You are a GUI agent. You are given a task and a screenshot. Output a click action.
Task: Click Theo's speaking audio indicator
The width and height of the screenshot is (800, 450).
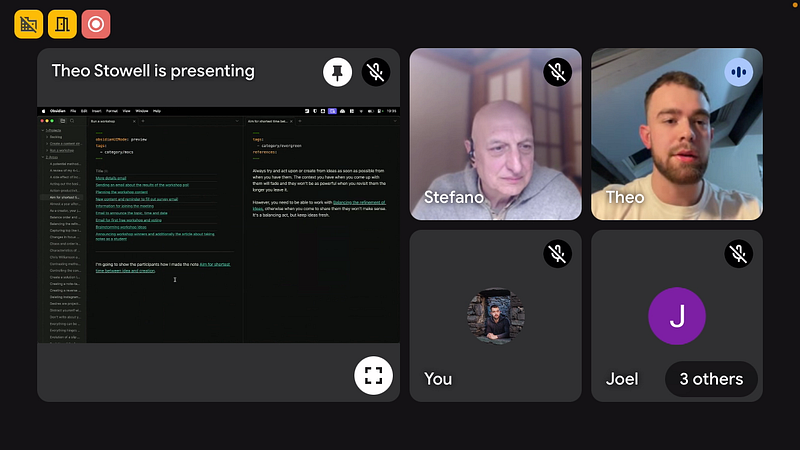click(x=738, y=72)
